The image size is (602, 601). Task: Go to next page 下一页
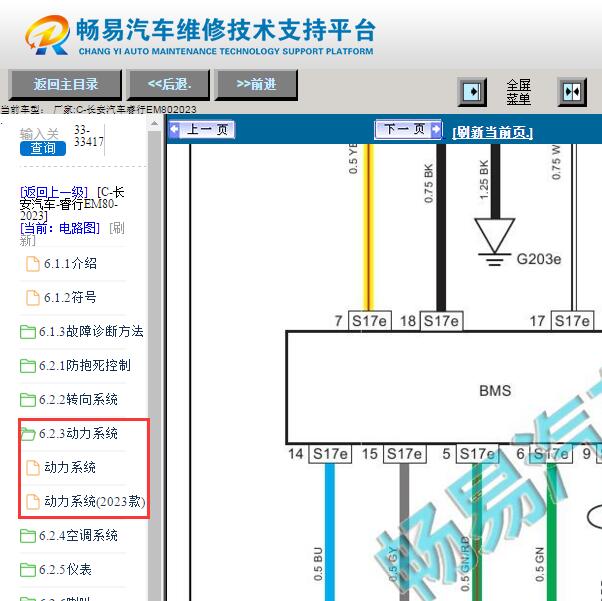(408, 129)
